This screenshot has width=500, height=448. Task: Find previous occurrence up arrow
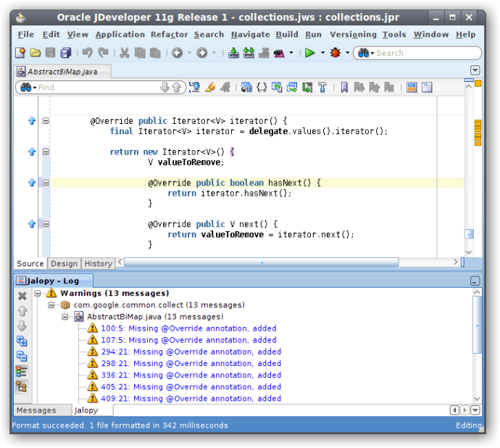click(x=177, y=87)
